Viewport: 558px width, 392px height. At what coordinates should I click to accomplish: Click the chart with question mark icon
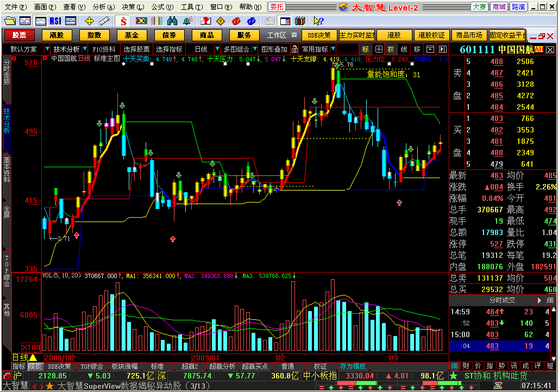pos(206,21)
